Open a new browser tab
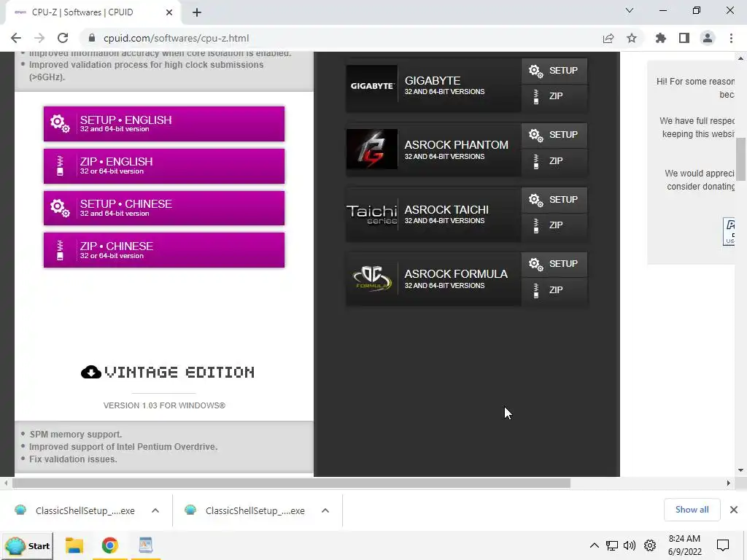Screen dimensions: 747x560 click(x=197, y=12)
